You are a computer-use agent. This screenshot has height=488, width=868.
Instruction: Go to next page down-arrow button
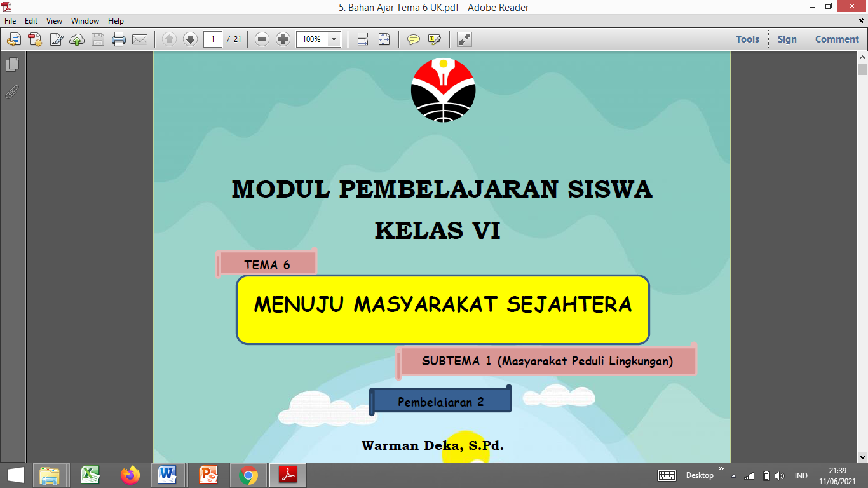tap(190, 39)
